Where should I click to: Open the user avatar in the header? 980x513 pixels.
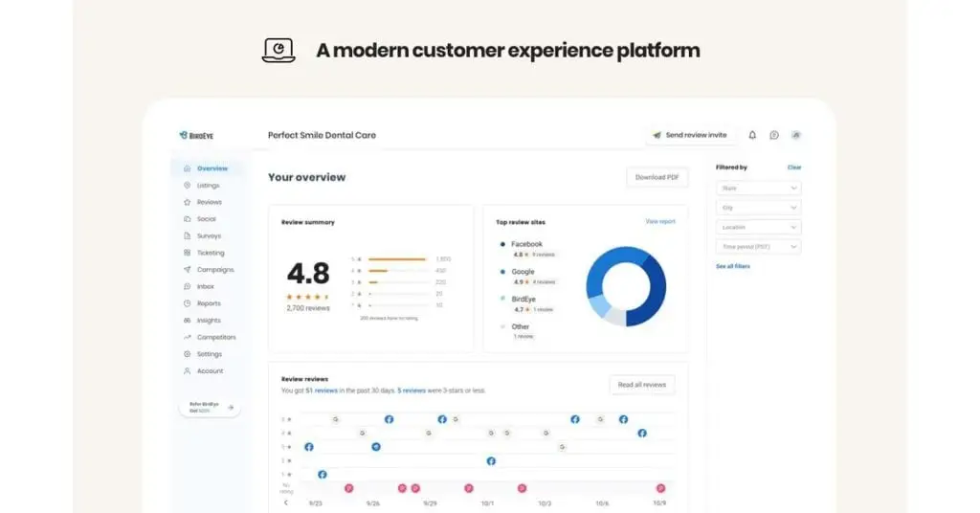coord(795,135)
